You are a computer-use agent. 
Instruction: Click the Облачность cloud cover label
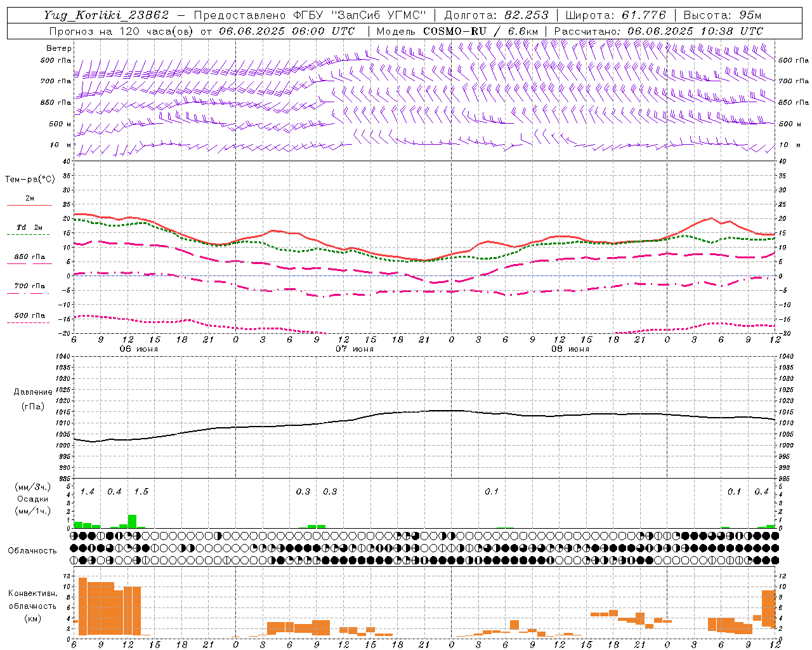(32, 551)
